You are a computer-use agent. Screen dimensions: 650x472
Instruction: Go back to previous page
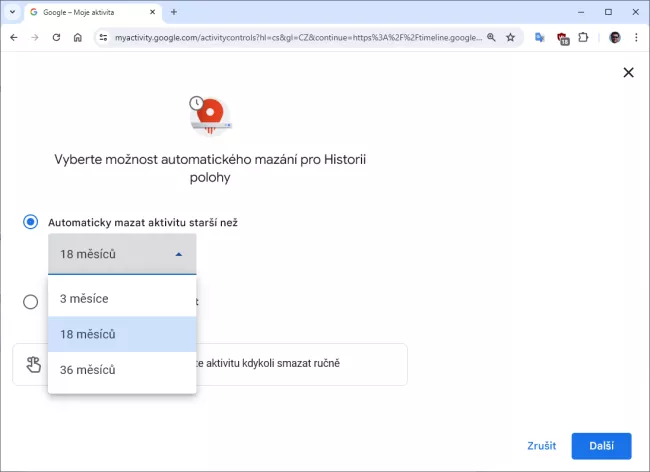pos(13,37)
